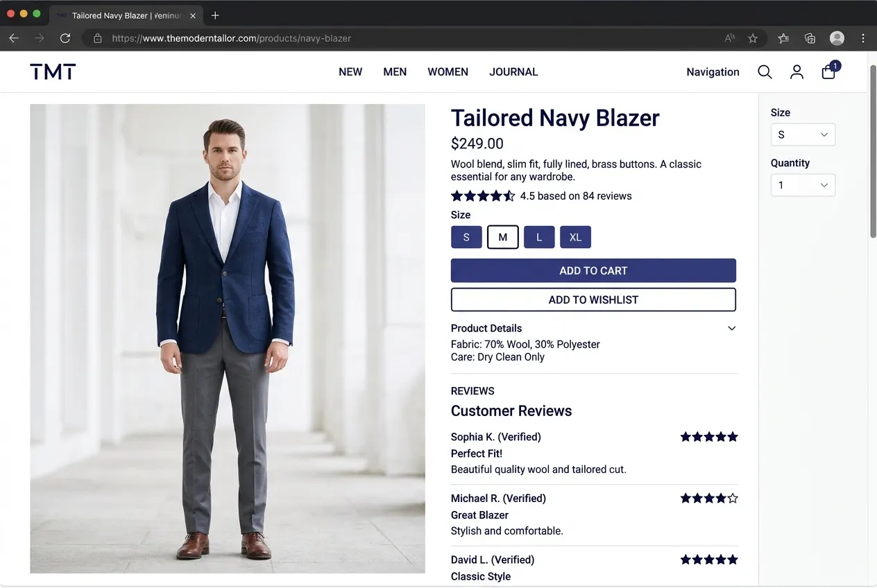Open the browser three-dot menu

coord(863,38)
